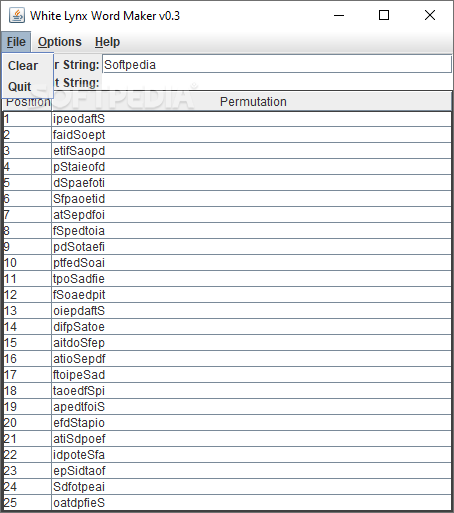Select permutation dSpaefoti
Image resolution: width=454 pixels, height=513 pixels.
coord(251,183)
